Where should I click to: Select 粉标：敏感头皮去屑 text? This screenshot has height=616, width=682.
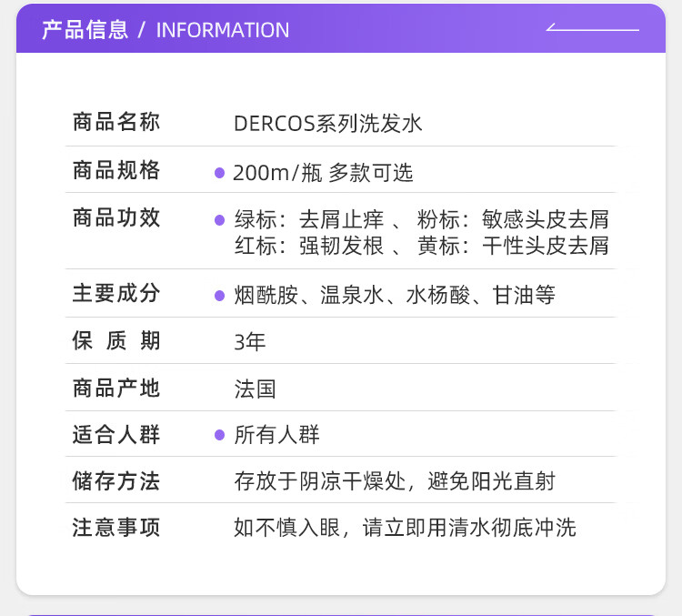[513, 220]
